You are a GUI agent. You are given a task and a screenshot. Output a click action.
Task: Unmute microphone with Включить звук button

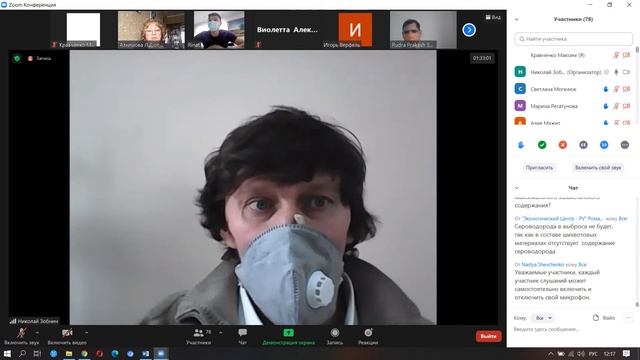click(x=22, y=336)
